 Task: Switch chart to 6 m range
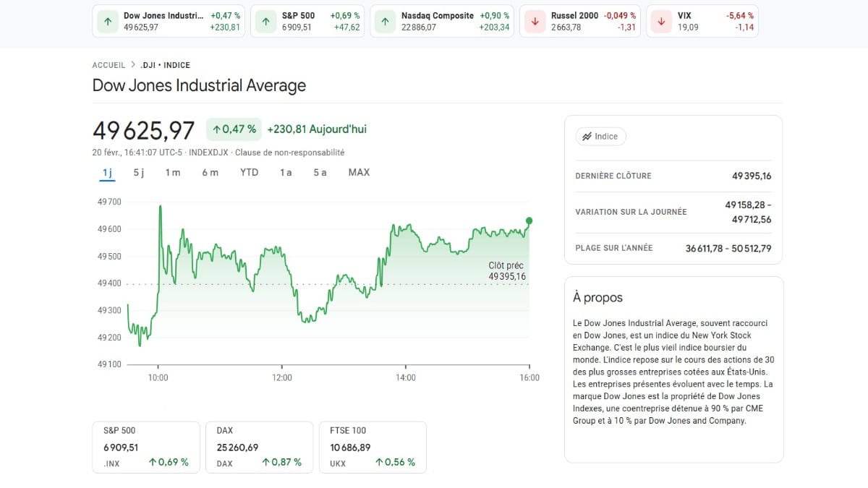pos(210,172)
